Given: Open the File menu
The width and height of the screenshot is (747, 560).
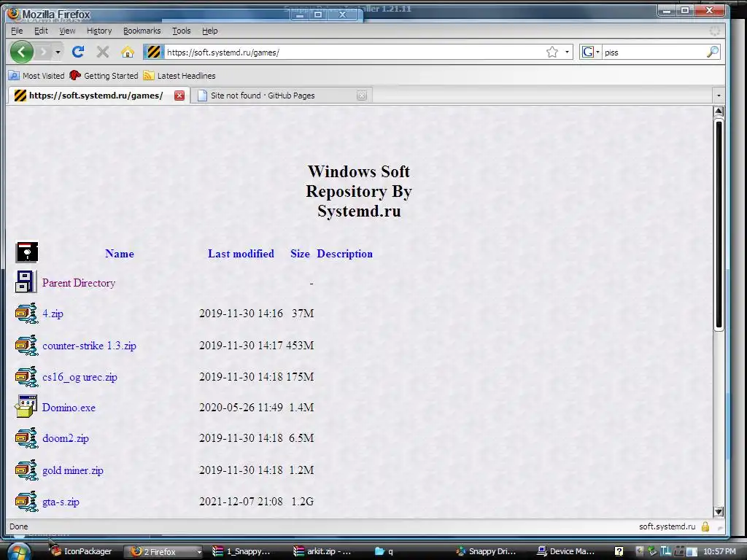Looking at the screenshot, I should pyautogui.click(x=17, y=31).
